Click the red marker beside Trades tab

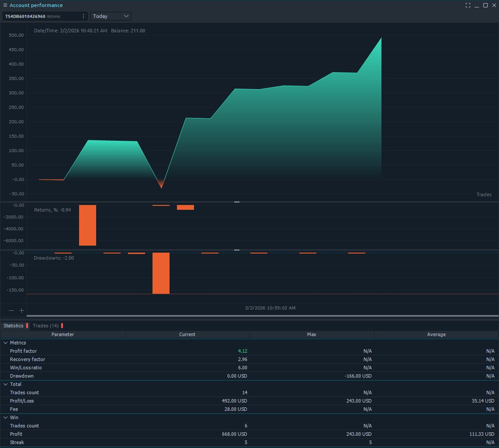(x=62, y=326)
